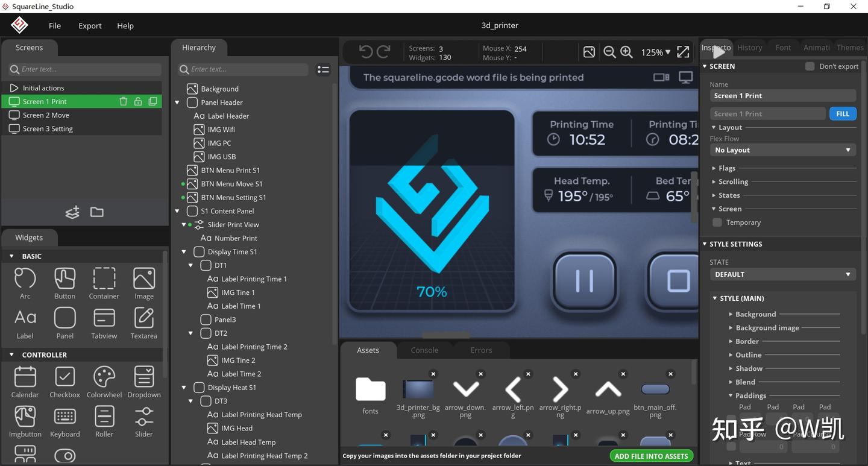Zoom out of the canvas
This screenshot has height=466, width=868.
(x=609, y=52)
